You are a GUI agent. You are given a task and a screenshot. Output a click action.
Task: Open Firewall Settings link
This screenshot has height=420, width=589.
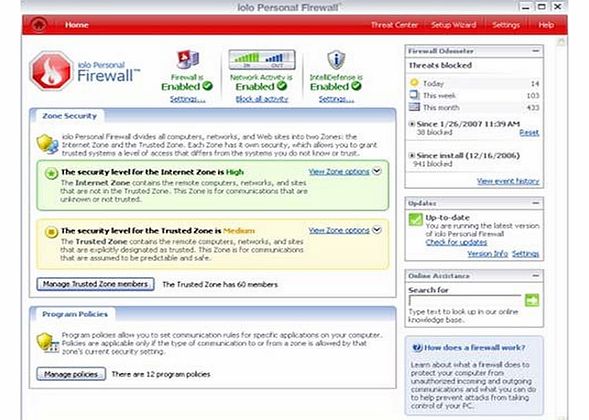187,99
